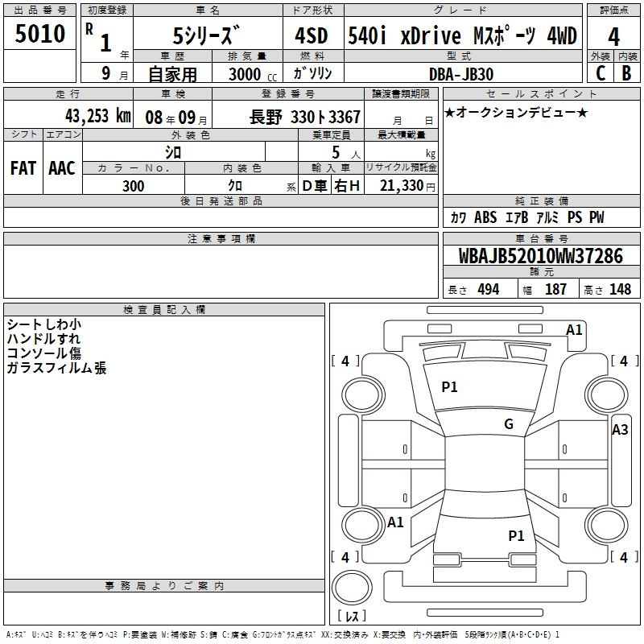The image size is (644, 644).
Task: Click the G mark on the windshield
Action: point(509,424)
